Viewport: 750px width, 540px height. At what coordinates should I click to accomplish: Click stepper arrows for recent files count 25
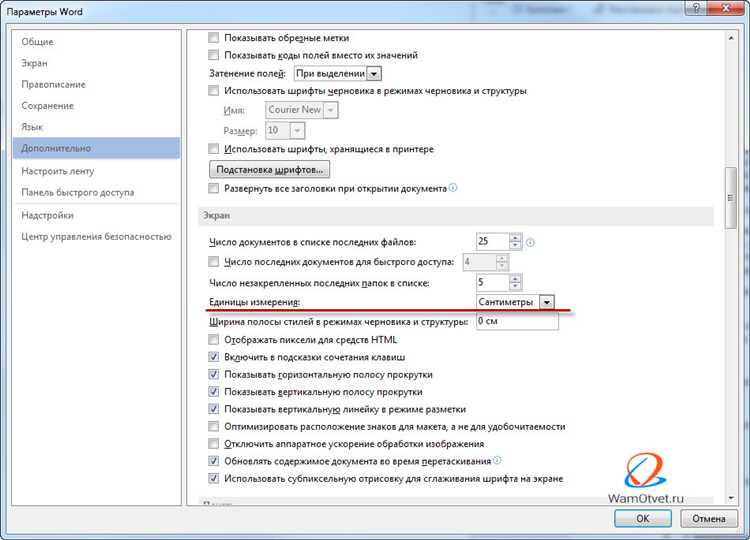point(515,242)
